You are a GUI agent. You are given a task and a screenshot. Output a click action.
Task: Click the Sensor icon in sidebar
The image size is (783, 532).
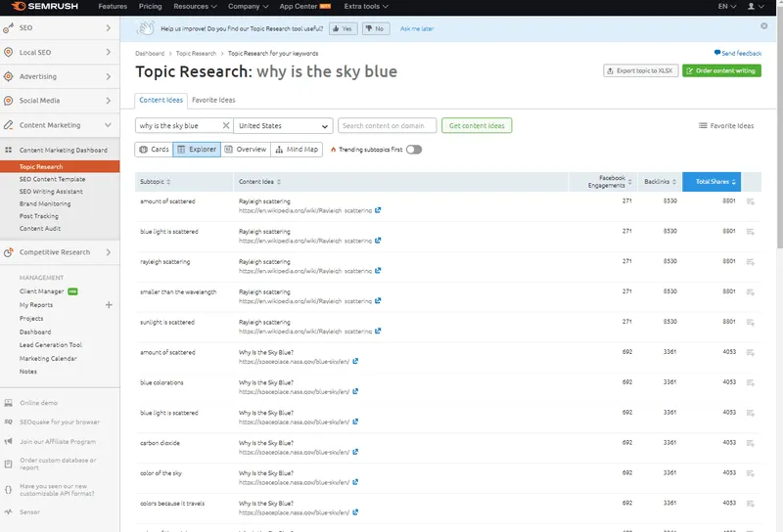pos(9,511)
